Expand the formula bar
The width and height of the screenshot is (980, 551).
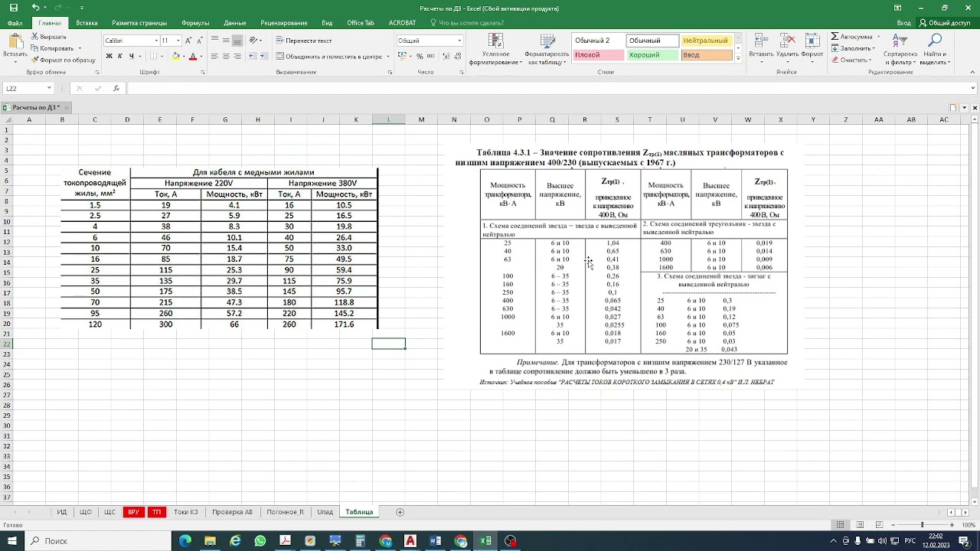tap(973, 88)
